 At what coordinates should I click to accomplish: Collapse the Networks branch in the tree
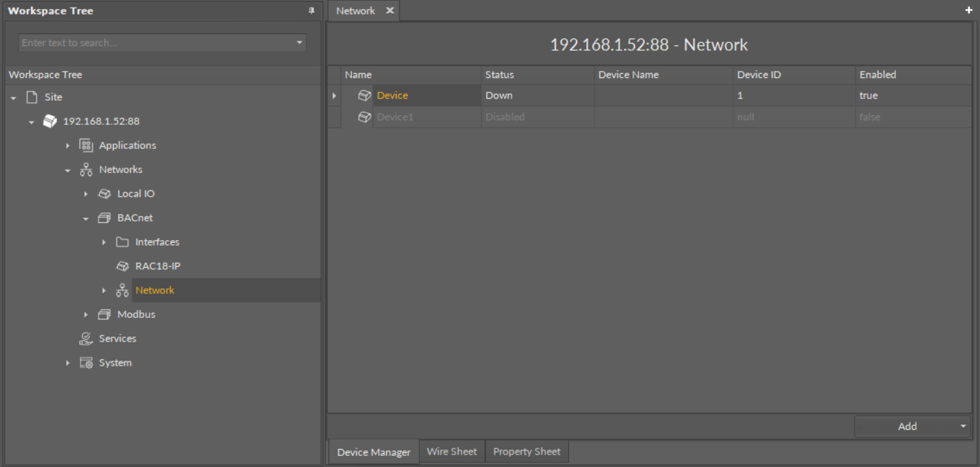point(68,169)
